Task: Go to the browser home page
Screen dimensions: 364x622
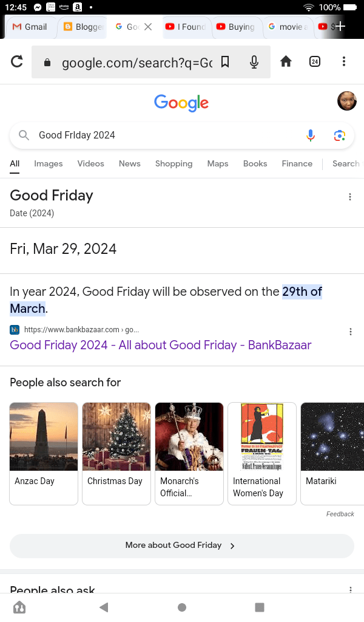Action: [286, 61]
